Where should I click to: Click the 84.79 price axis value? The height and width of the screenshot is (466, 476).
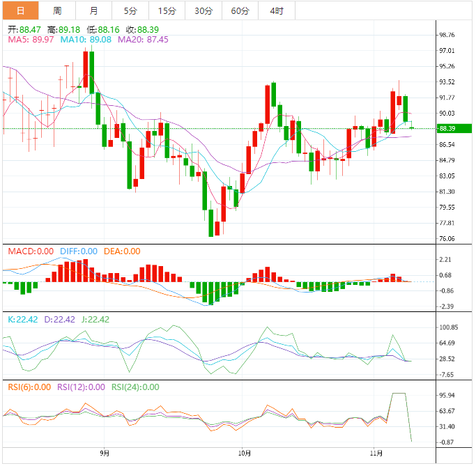pyautogui.click(x=447, y=160)
